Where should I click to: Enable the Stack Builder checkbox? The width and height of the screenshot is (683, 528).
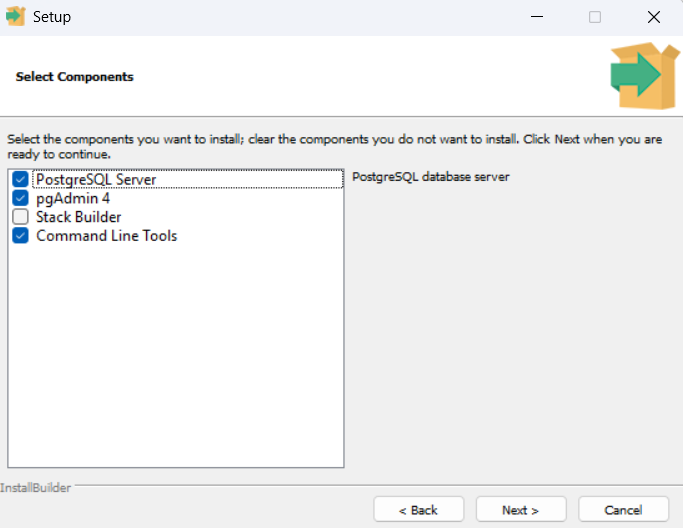pyautogui.click(x=20, y=217)
